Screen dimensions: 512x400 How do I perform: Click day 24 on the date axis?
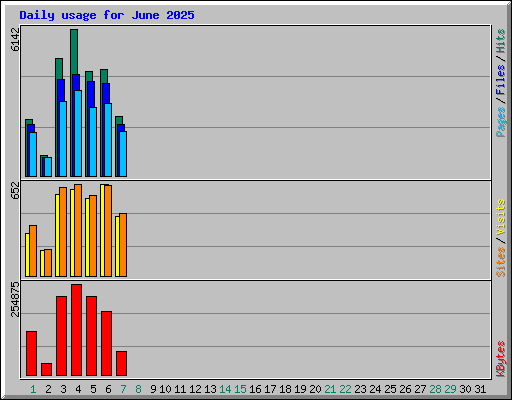click(375, 389)
